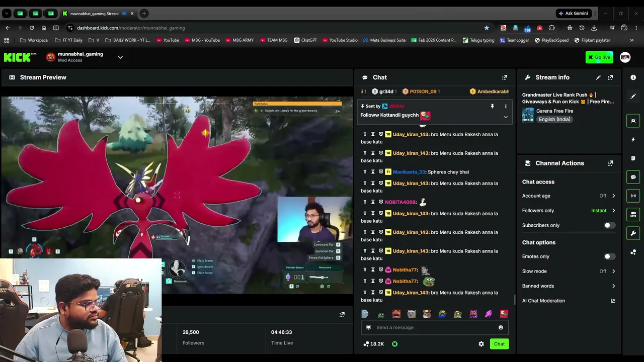Screen dimensions: 644x362
Task: Edit stream info with the pencil icon
Action: (x=598, y=77)
